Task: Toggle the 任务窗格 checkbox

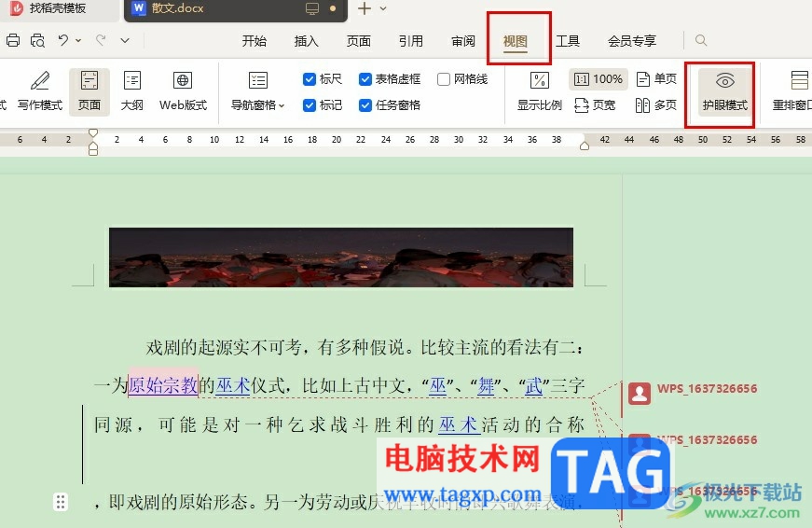Action: click(x=365, y=105)
